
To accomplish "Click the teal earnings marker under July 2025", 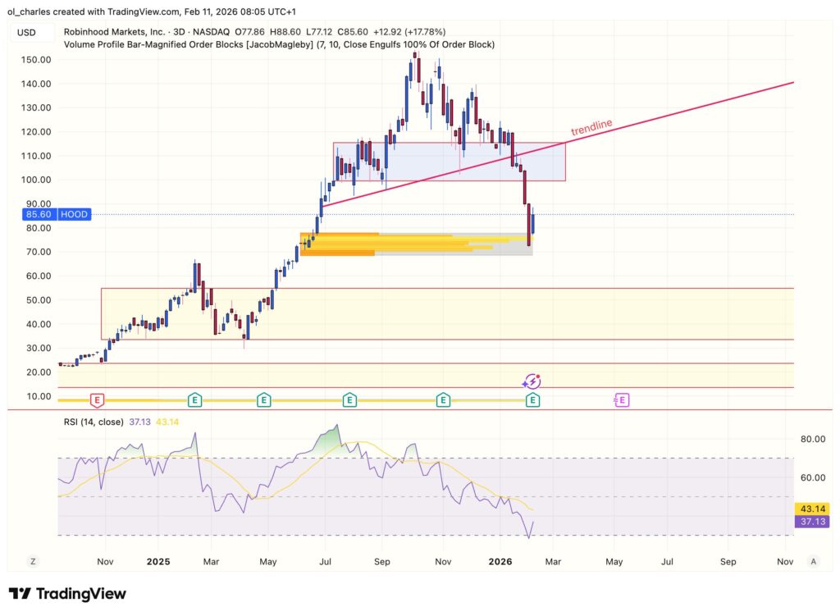I will point(349,400).
